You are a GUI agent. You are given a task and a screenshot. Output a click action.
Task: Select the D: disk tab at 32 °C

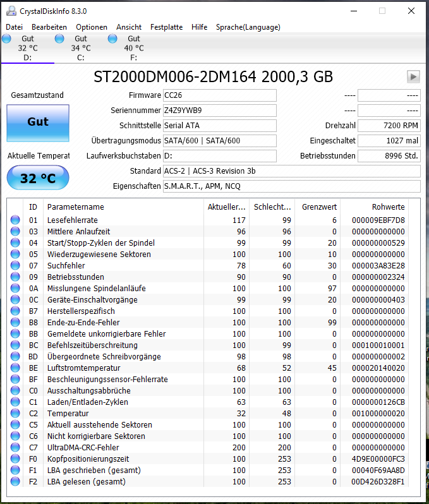(x=28, y=48)
